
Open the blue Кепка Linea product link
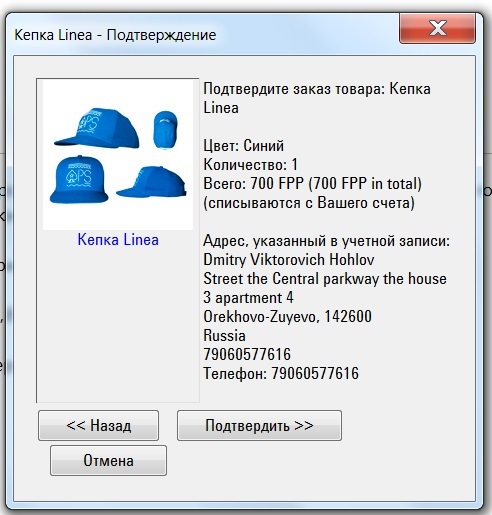click(x=118, y=239)
